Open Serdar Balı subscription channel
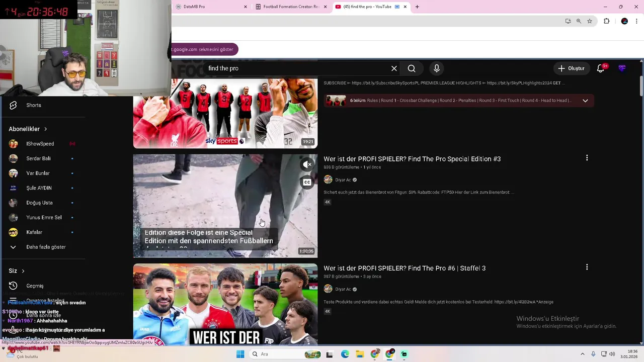 coord(38,158)
